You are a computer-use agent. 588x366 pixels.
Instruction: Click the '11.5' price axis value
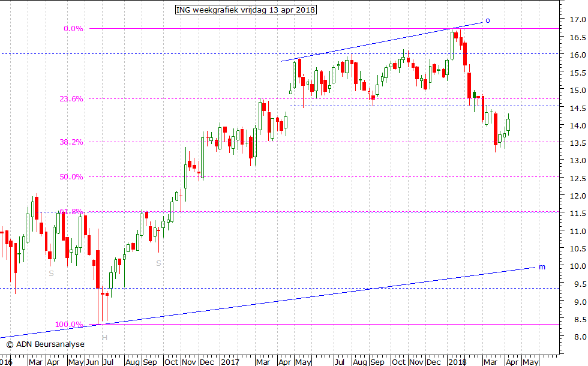coord(578,214)
